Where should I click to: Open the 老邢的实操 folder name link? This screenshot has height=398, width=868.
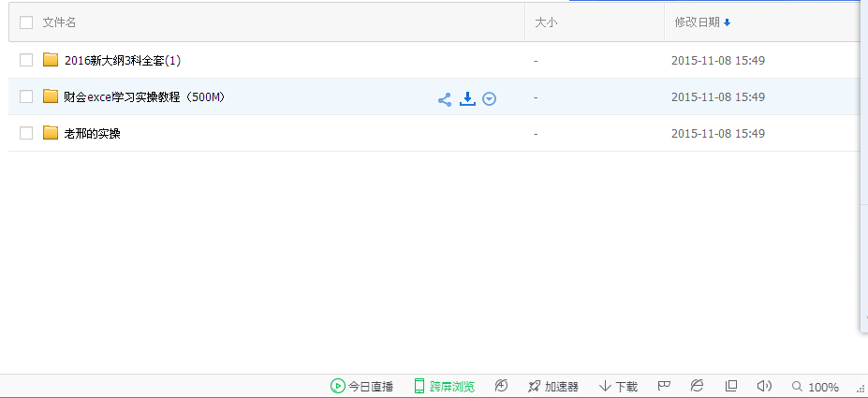coord(93,133)
